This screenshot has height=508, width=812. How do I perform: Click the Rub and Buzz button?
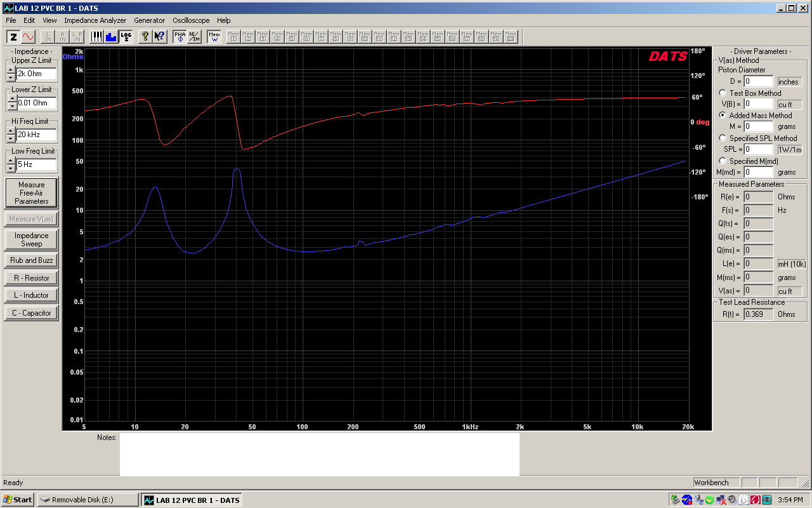pyautogui.click(x=31, y=260)
